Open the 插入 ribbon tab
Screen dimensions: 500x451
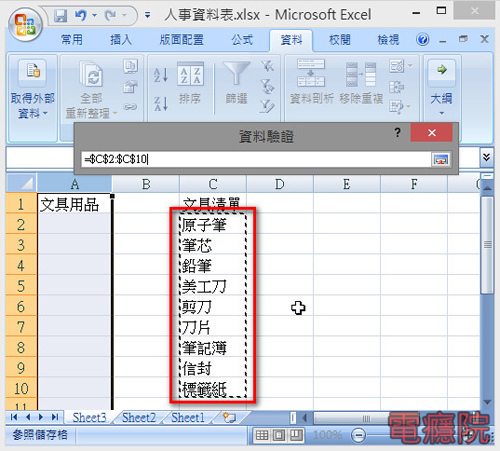coord(121,40)
